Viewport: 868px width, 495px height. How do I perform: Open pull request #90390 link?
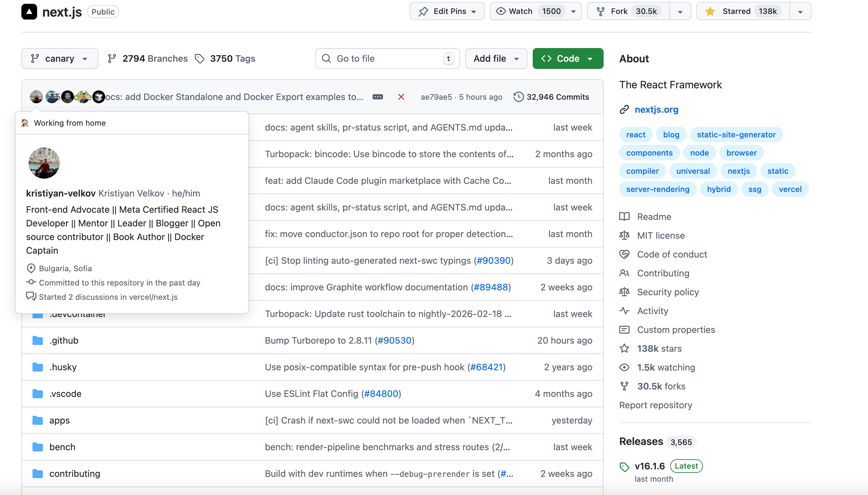click(494, 260)
